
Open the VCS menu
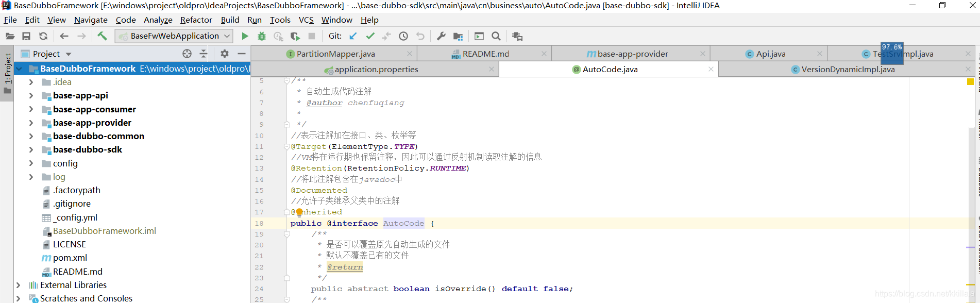306,20
